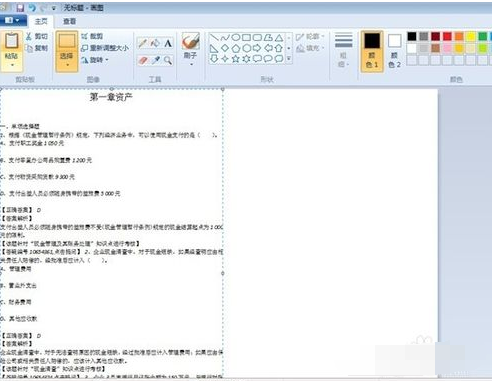Screen dimensions: 492x381
Task: Select the Text tool (A)
Action: [168, 43]
